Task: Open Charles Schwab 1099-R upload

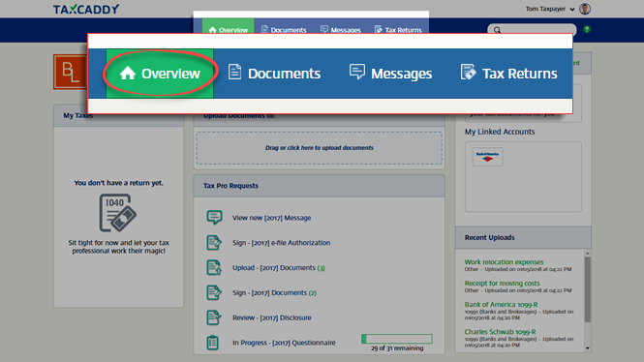Action: pyautogui.click(x=500, y=332)
